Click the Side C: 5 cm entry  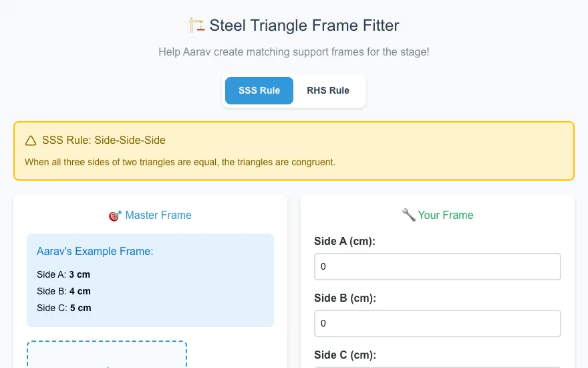63,308
